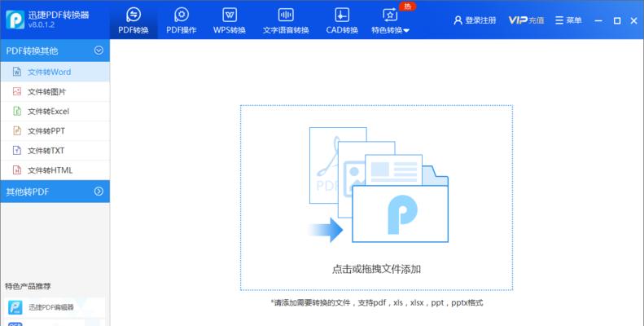The width and height of the screenshot is (644, 326).
Task: Open the VIP充值 page
Action: 526,20
